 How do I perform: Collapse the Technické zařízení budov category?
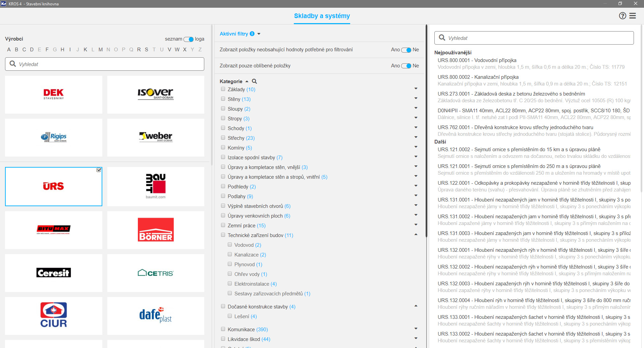[416, 235]
